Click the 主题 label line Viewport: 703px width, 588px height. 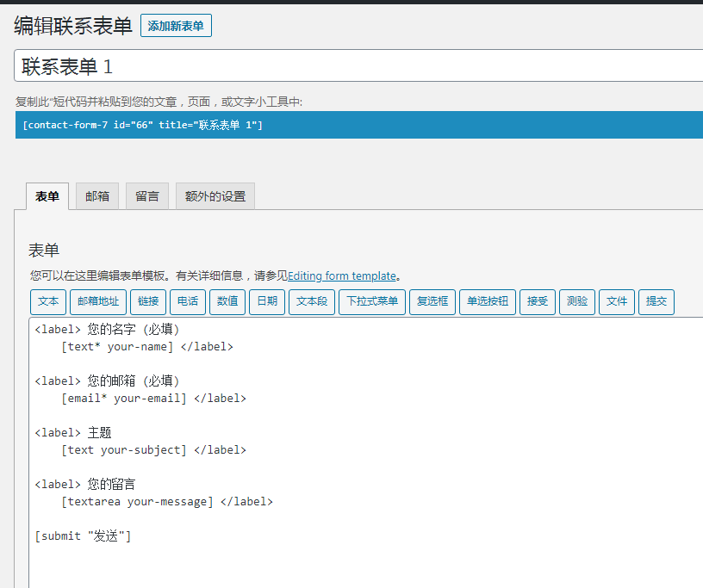point(73,432)
